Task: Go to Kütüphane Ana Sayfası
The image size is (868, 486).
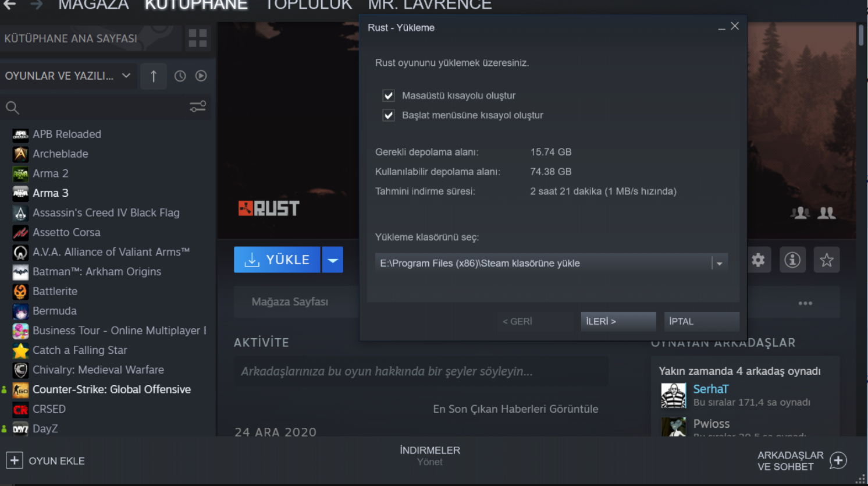Action: (x=71, y=38)
